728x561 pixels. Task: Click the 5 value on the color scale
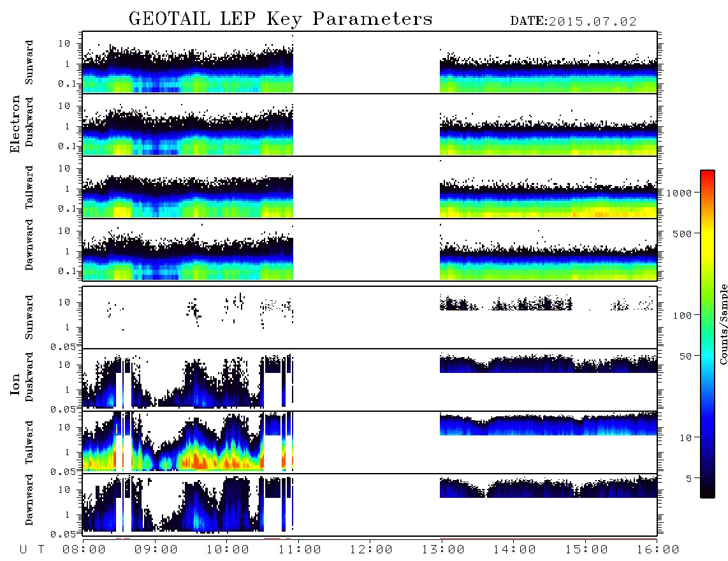[689, 479]
